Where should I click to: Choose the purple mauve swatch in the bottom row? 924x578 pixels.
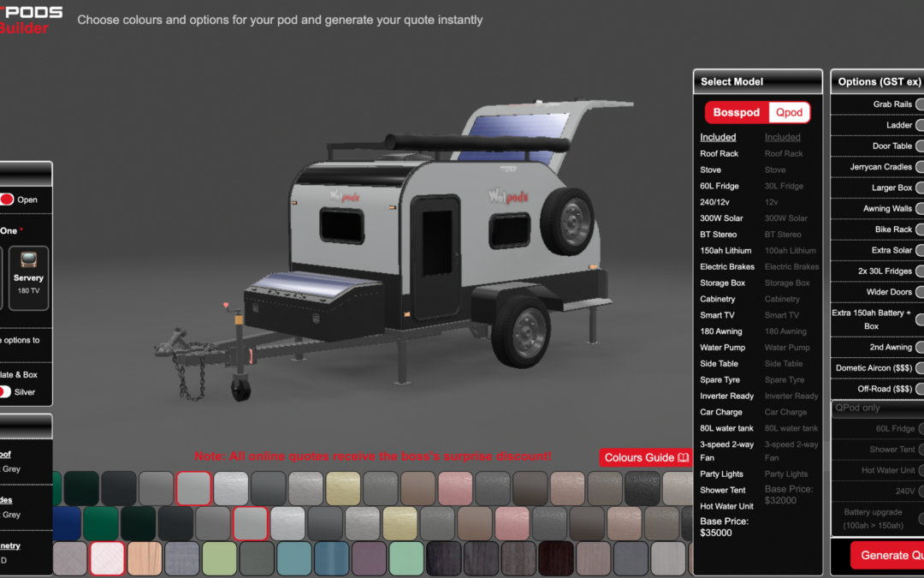(x=369, y=558)
